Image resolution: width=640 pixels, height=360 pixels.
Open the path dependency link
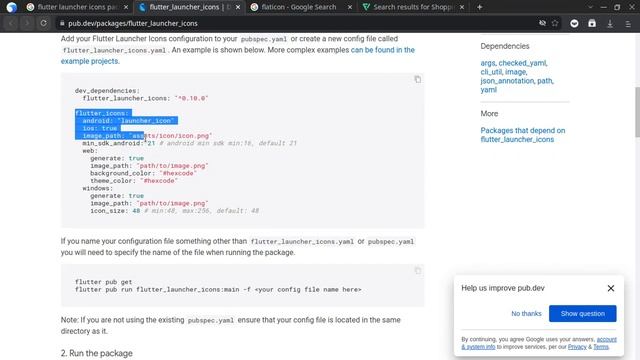tap(544, 81)
